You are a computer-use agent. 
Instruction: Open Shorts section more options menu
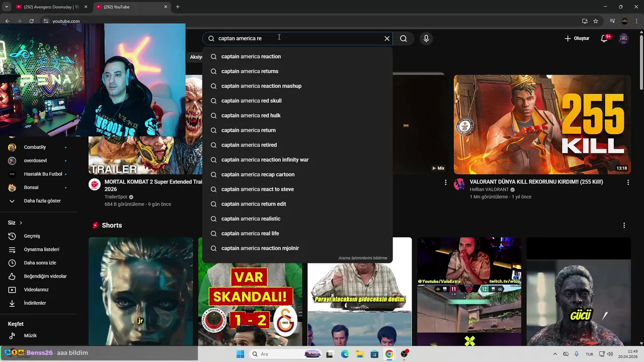(x=624, y=225)
